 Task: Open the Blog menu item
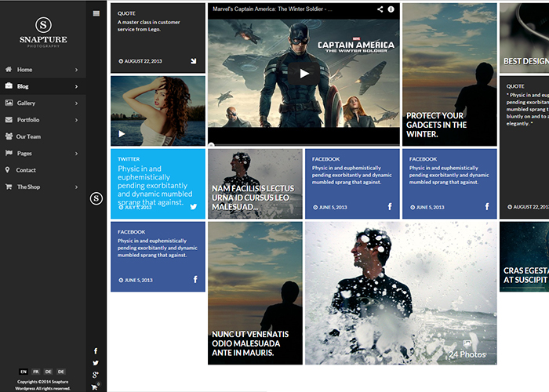[42, 86]
